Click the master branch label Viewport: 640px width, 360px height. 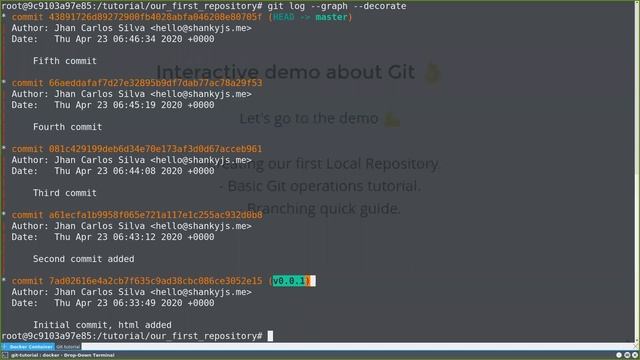pyautogui.click(x=331, y=17)
